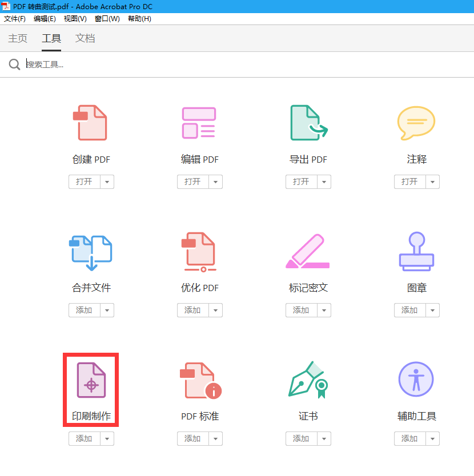This screenshot has width=474, height=476.
Task: Focus the search tools (搜索工具) input field
Action: pos(249,64)
